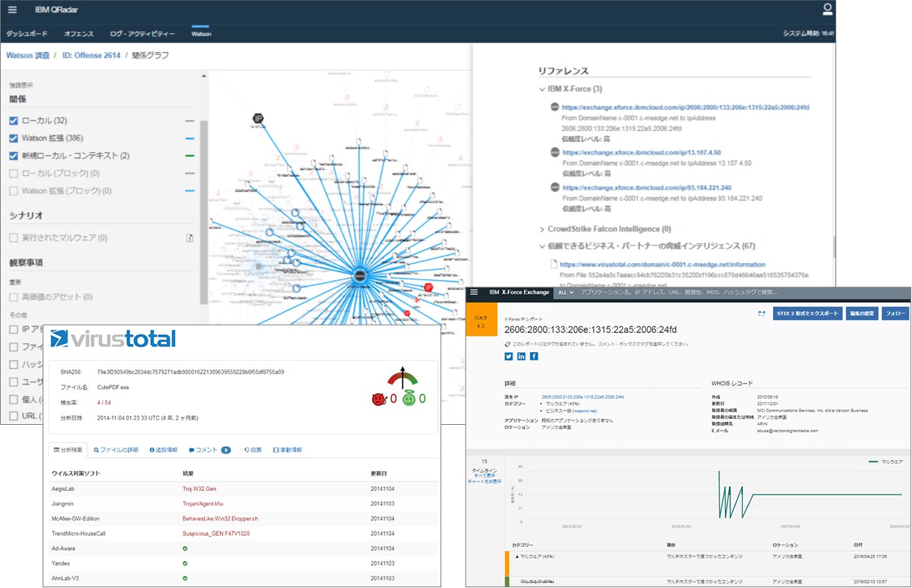The image size is (912, 588).
Task: Click the green check mark in the Yandex row
Action: coord(185,563)
